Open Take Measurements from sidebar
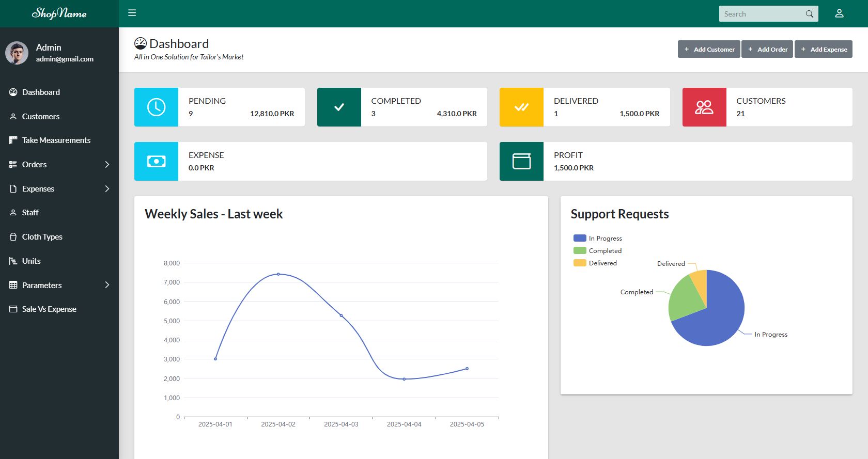 (56, 140)
